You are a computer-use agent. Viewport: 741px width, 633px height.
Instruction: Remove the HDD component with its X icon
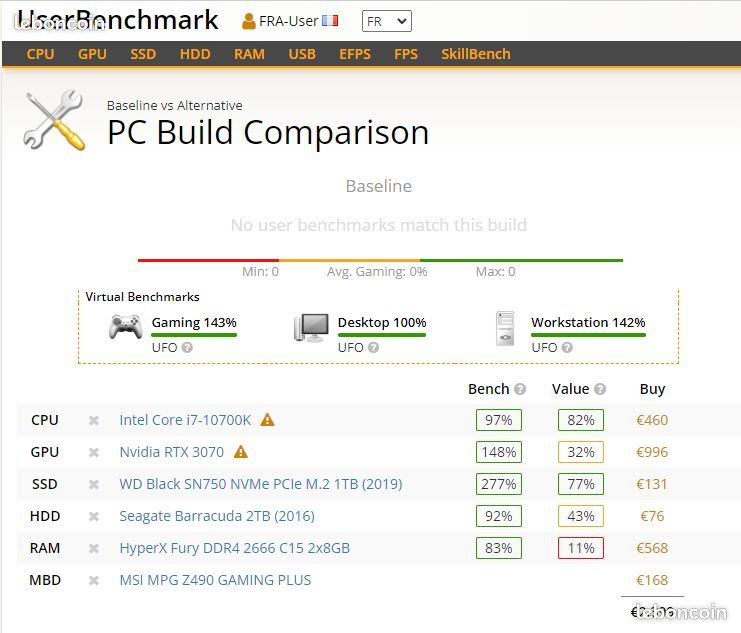click(x=94, y=516)
